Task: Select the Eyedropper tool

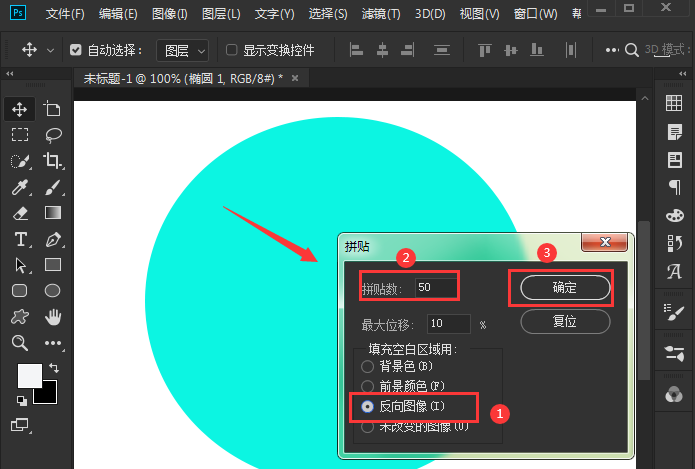Action: 20,187
